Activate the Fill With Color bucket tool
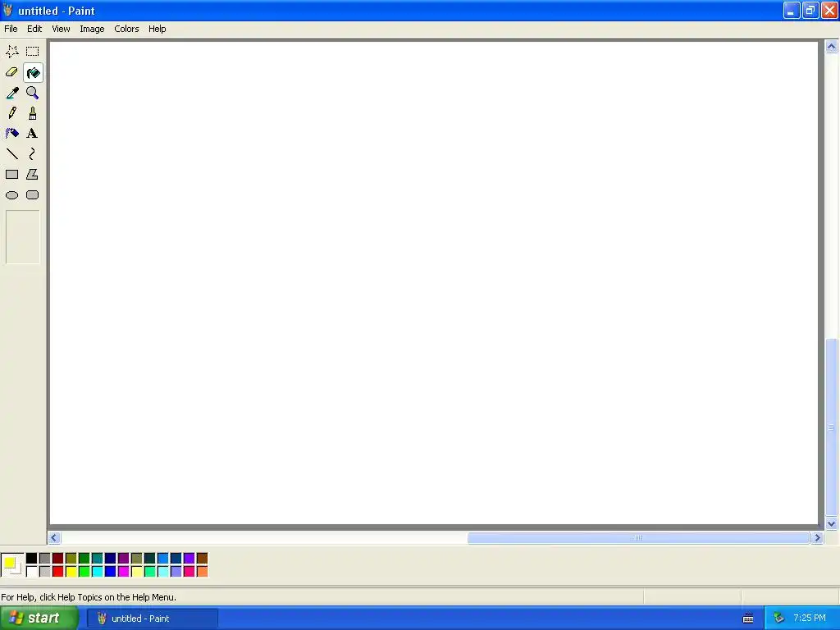Screen dimensions: 840x630 [x=33, y=72]
